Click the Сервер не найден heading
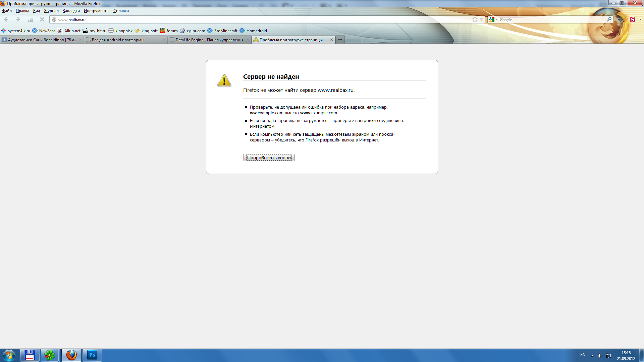Image resolution: width=644 pixels, height=362 pixels. coord(271,77)
